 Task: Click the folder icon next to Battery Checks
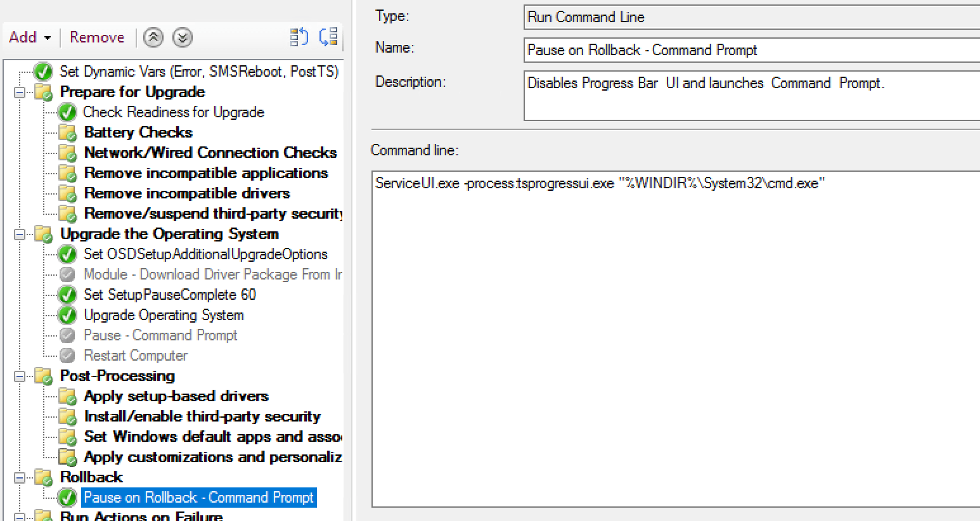pos(67,132)
